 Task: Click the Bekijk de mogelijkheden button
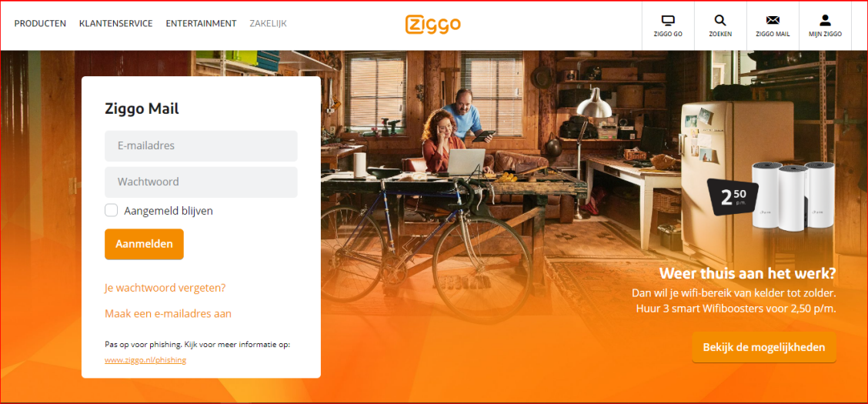[764, 348]
